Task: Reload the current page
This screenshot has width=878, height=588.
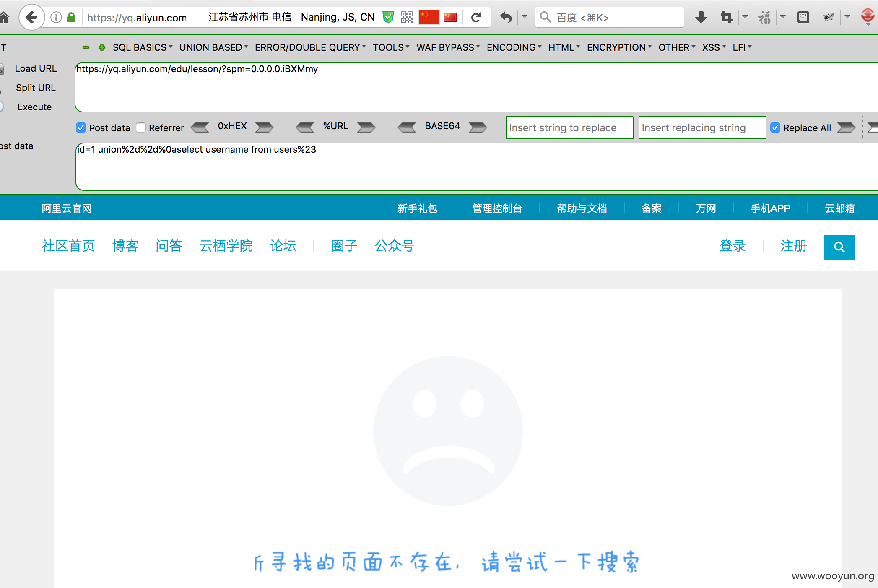Action: click(476, 18)
